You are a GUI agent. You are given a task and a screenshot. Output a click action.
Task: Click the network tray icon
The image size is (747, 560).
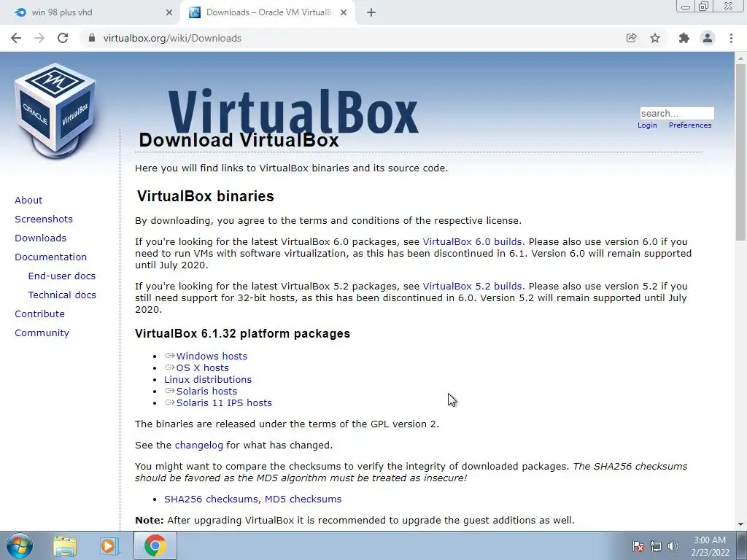point(656,546)
